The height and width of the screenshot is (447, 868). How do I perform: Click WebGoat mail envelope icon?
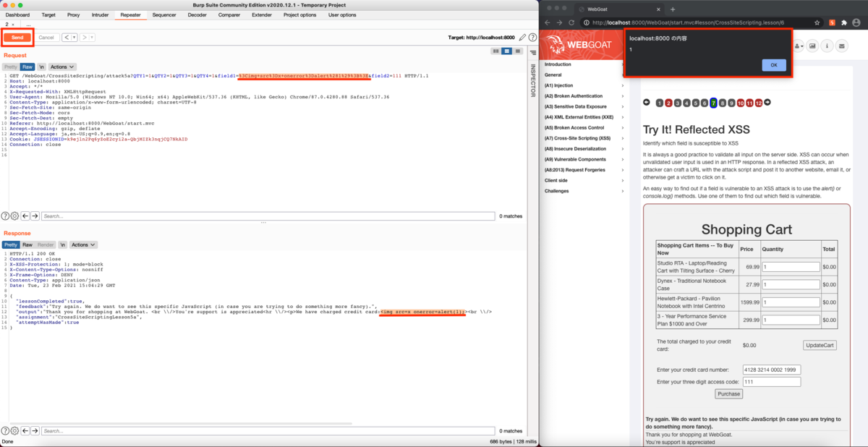(x=843, y=46)
